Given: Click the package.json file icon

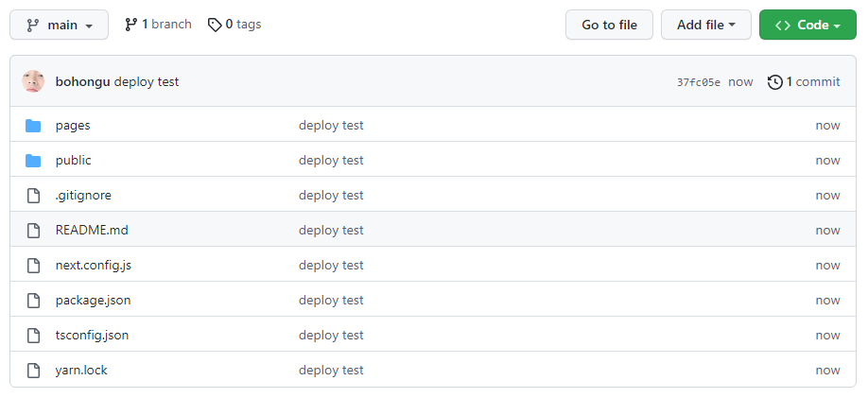Looking at the screenshot, I should (34, 300).
